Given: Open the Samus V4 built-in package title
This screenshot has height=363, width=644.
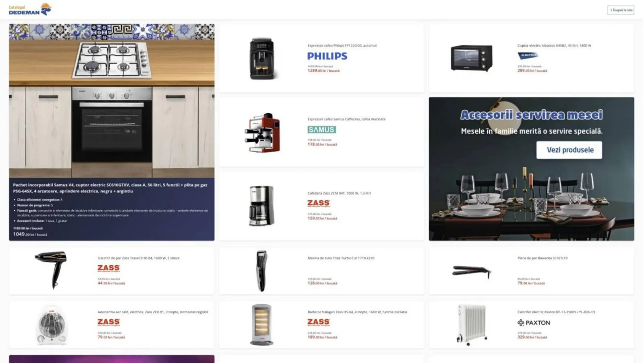Looking at the screenshot, I should coord(110,188).
